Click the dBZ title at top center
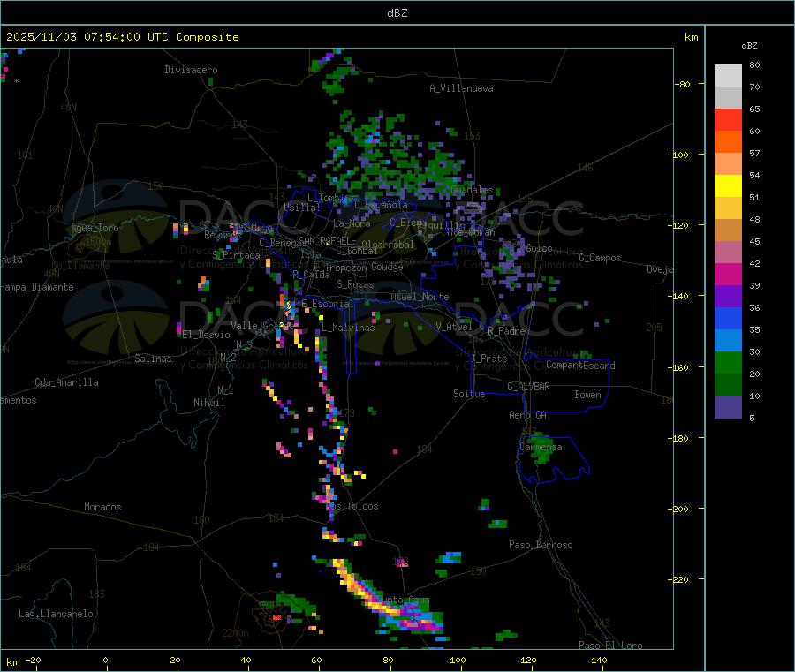The width and height of the screenshot is (795, 672). click(397, 12)
